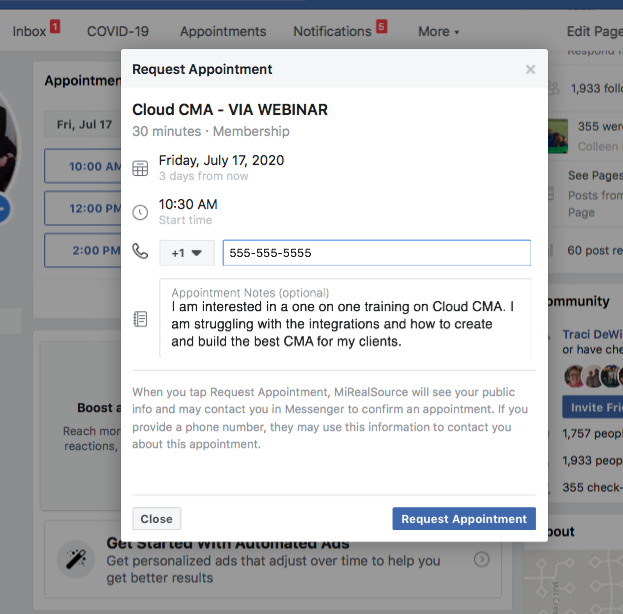Click the blue plus circle on profile picture
The image size is (623, 614).
[2, 209]
